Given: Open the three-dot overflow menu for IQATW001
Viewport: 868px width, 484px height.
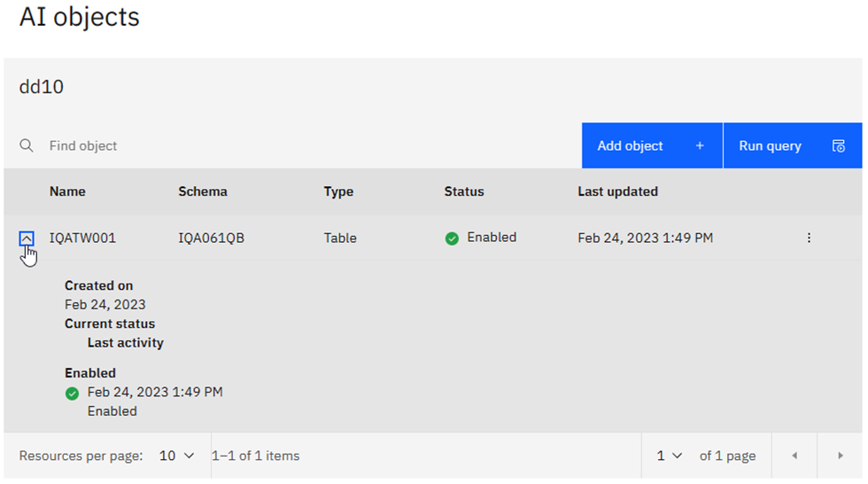Looking at the screenshot, I should pyautogui.click(x=809, y=238).
